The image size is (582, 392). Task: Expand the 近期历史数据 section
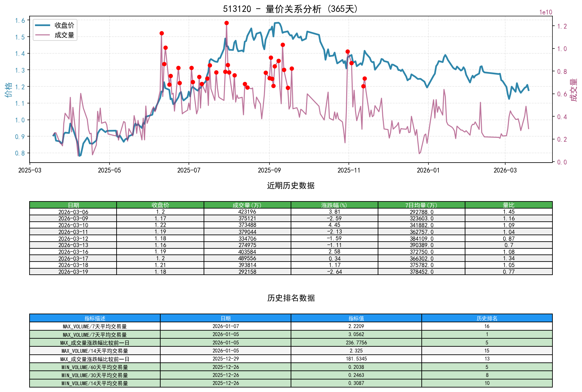point(291,185)
